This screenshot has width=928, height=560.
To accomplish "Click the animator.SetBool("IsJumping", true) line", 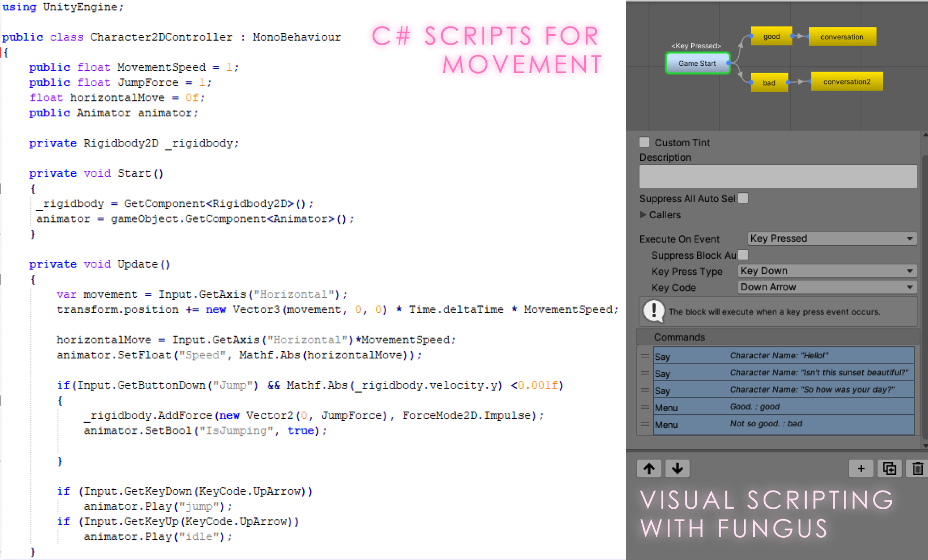I will [205, 431].
